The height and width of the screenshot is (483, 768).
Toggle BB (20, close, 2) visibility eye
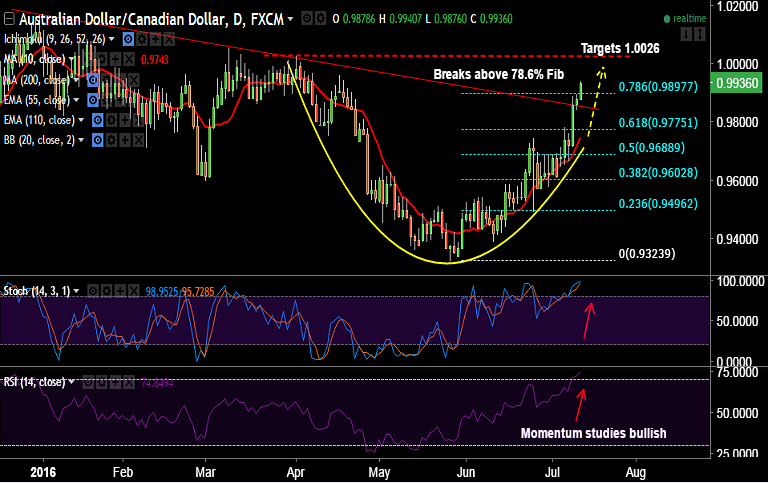click(98, 141)
